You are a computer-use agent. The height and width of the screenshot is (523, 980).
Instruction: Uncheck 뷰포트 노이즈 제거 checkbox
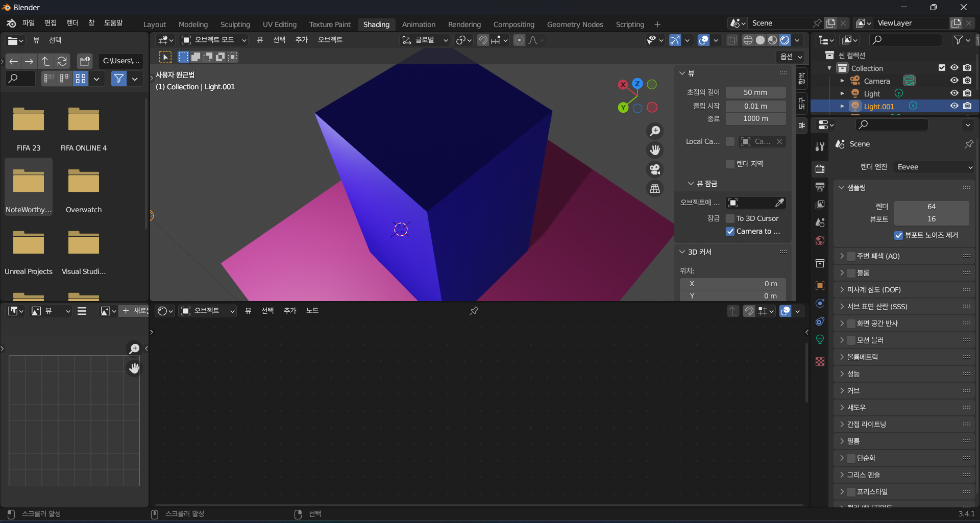click(x=899, y=235)
